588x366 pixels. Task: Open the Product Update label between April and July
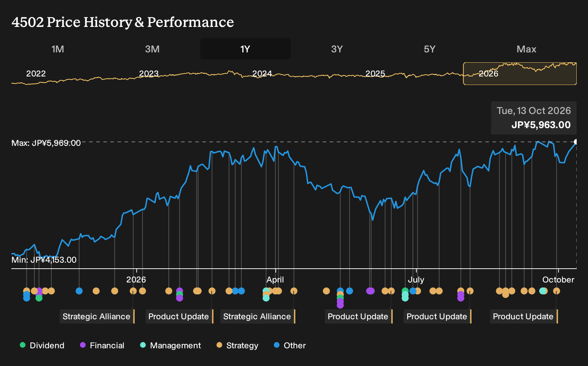359,316
